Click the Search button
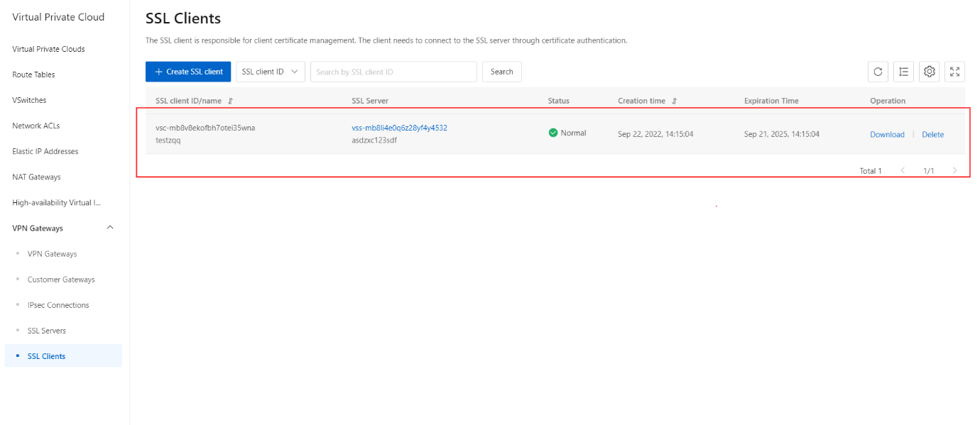The image size is (980, 425). pyautogui.click(x=502, y=72)
